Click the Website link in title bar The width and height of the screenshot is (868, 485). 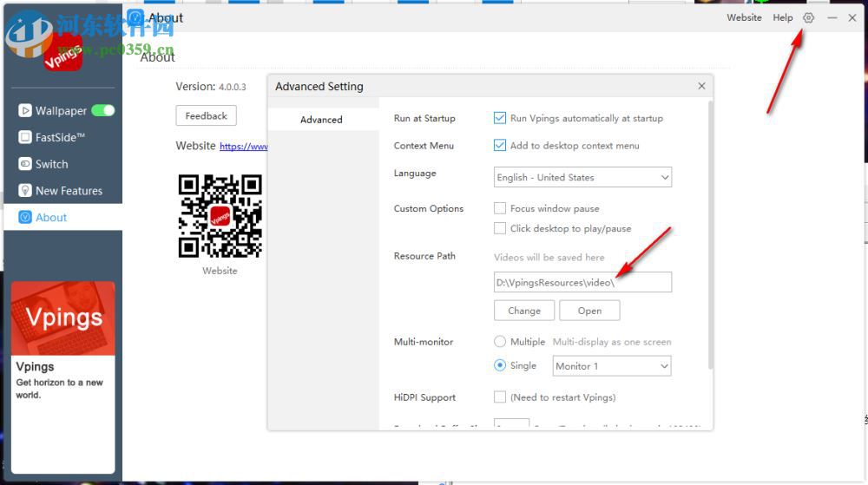pos(744,17)
